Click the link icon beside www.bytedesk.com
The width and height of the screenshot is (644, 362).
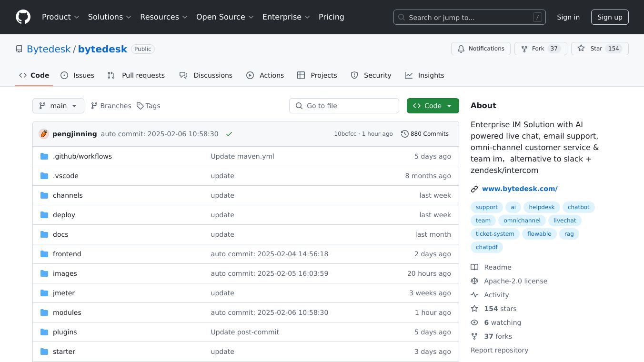[474, 189]
